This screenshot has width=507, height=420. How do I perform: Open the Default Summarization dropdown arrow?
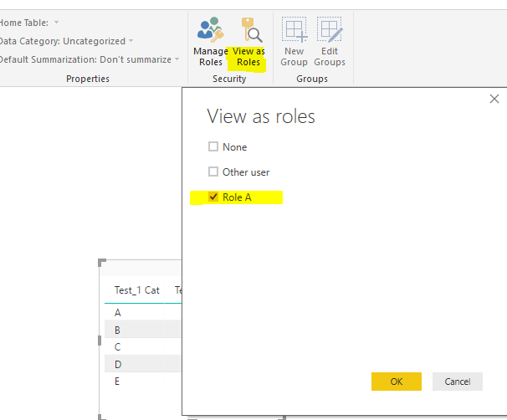coord(177,59)
